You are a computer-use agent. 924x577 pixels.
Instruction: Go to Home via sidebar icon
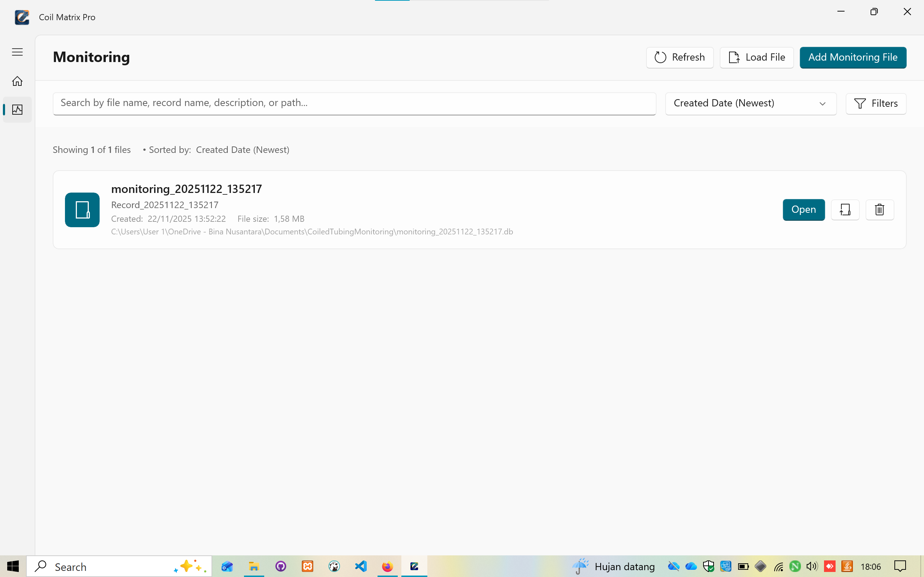point(17,81)
